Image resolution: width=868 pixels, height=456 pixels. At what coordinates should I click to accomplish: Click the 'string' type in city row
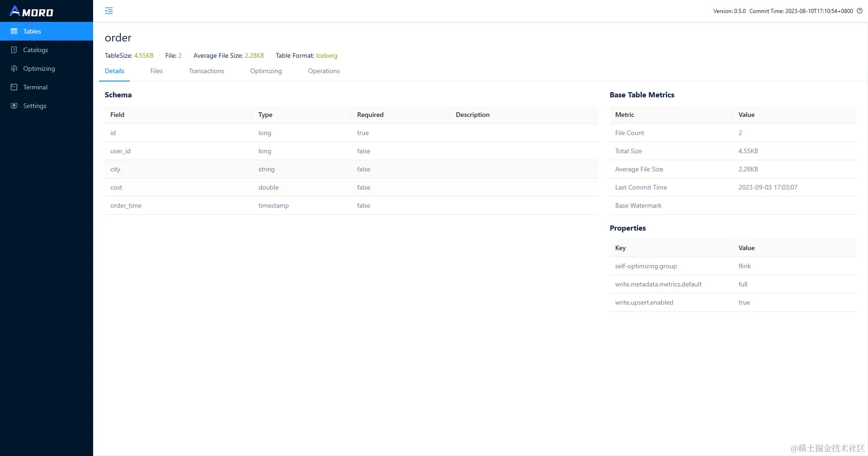[266, 169]
